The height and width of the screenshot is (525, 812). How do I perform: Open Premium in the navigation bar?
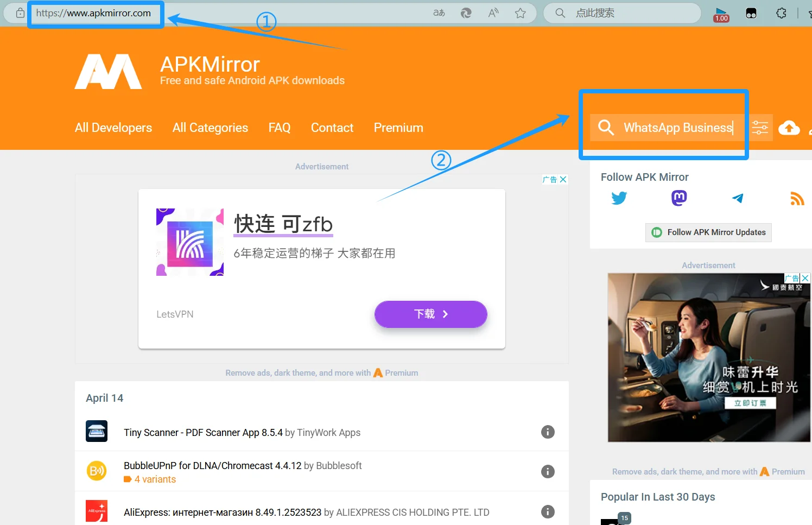click(398, 128)
